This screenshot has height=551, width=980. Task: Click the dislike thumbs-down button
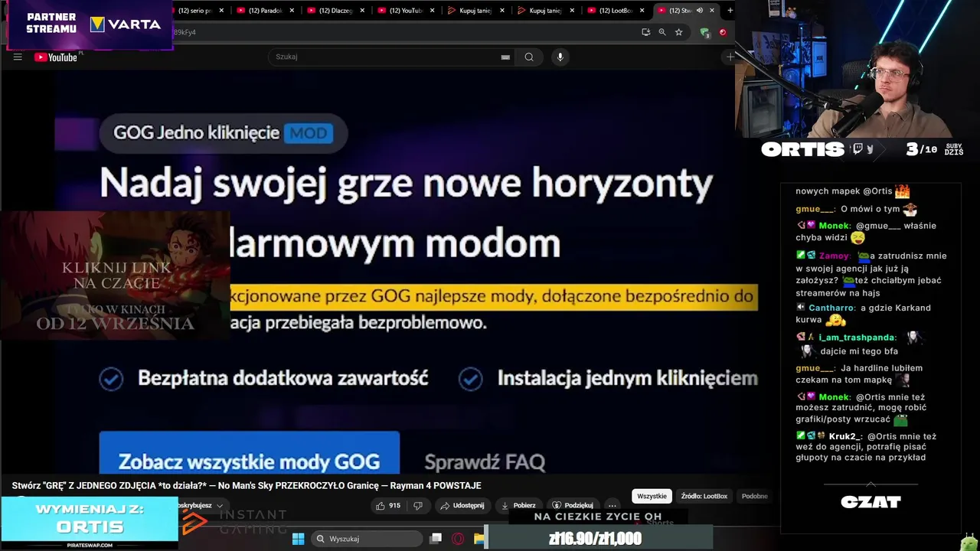coord(418,505)
